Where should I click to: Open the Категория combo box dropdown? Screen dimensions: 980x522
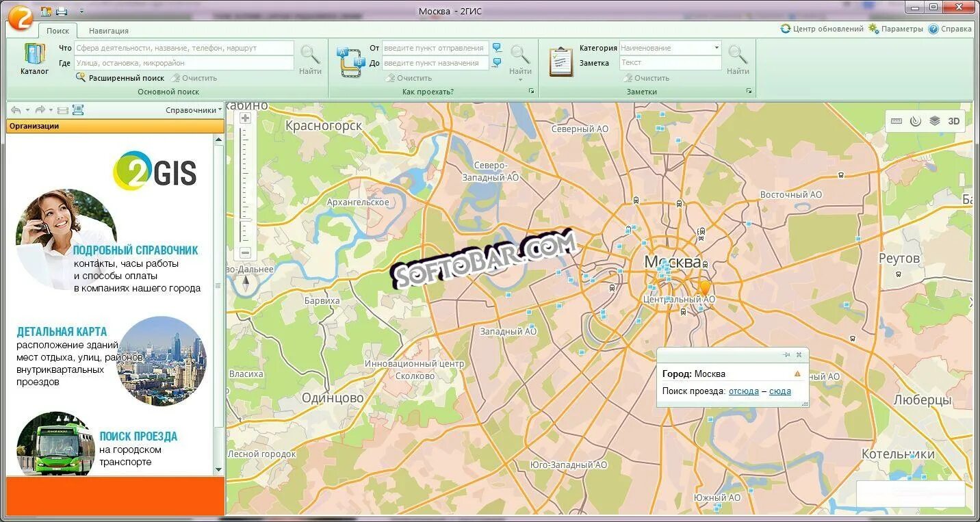coord(717,48)
